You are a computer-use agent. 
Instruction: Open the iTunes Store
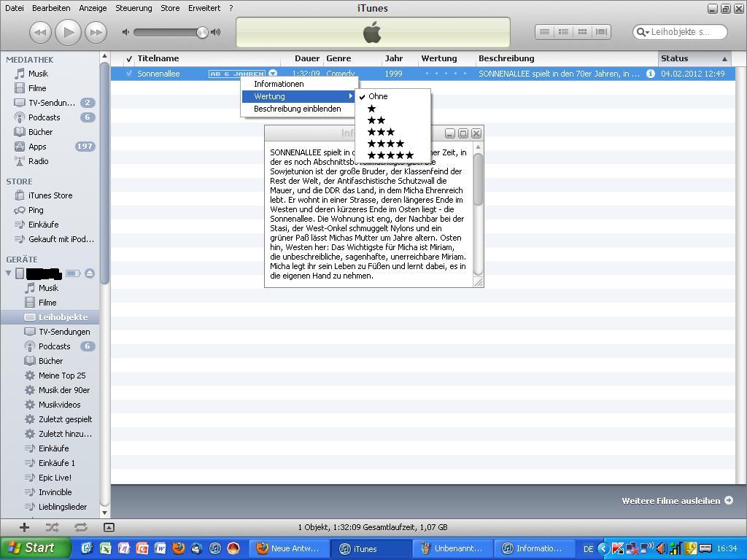pos(50,195)
